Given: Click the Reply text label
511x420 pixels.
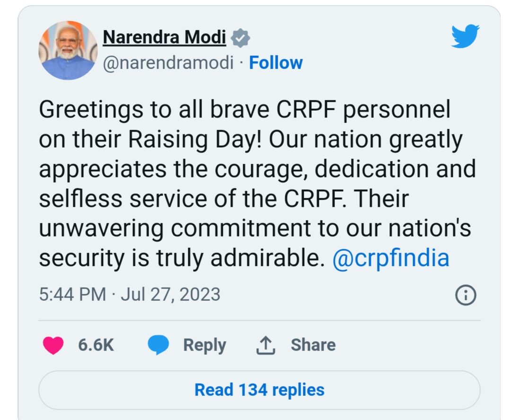Looking at the screenshot, I should (204, 345).
